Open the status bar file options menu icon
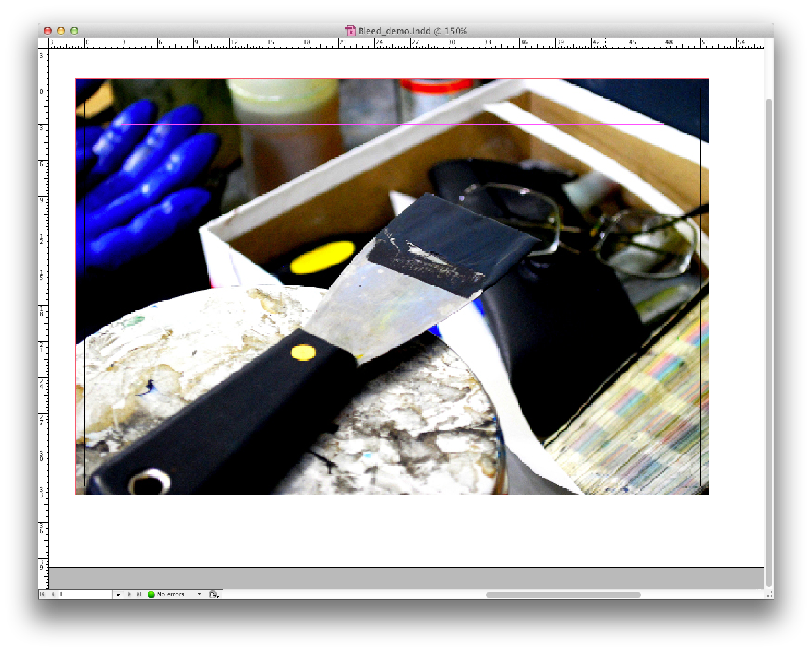 (x=213, y=594)
